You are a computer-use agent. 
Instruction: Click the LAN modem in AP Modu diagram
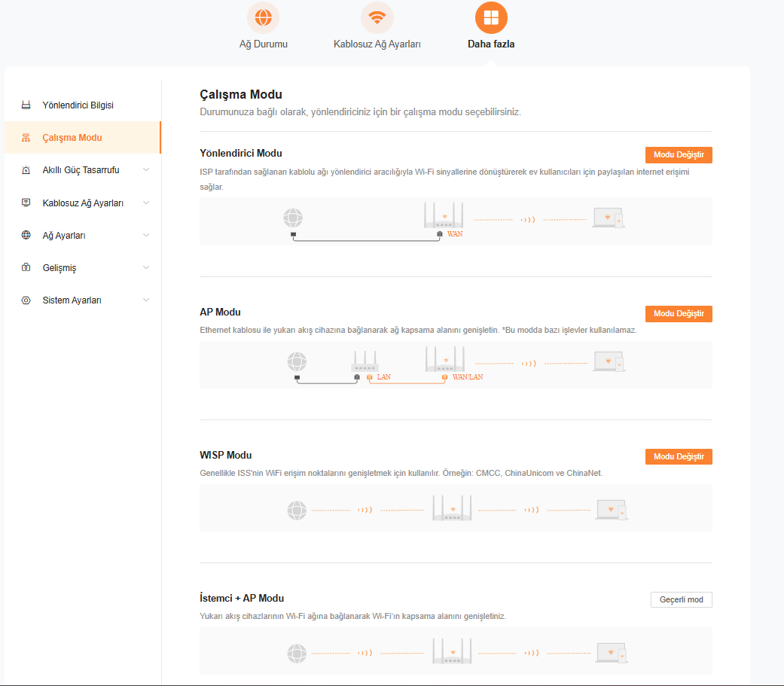(365, 361)
